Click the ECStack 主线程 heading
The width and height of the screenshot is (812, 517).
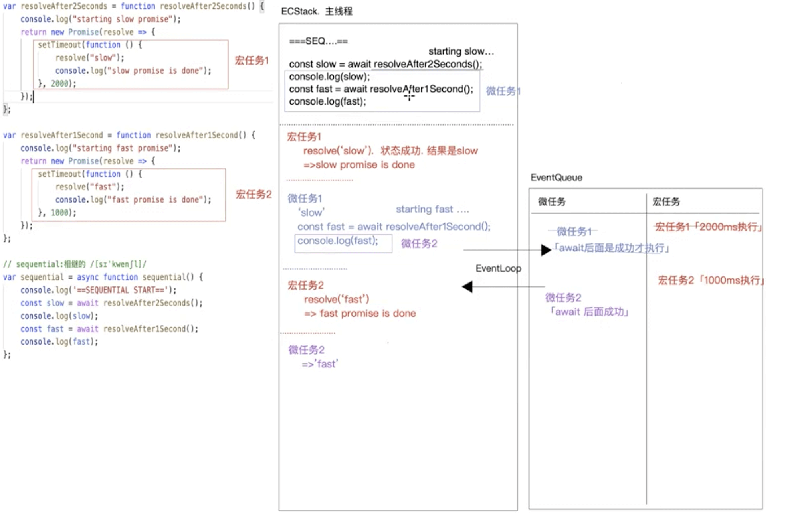click(317, 11)
